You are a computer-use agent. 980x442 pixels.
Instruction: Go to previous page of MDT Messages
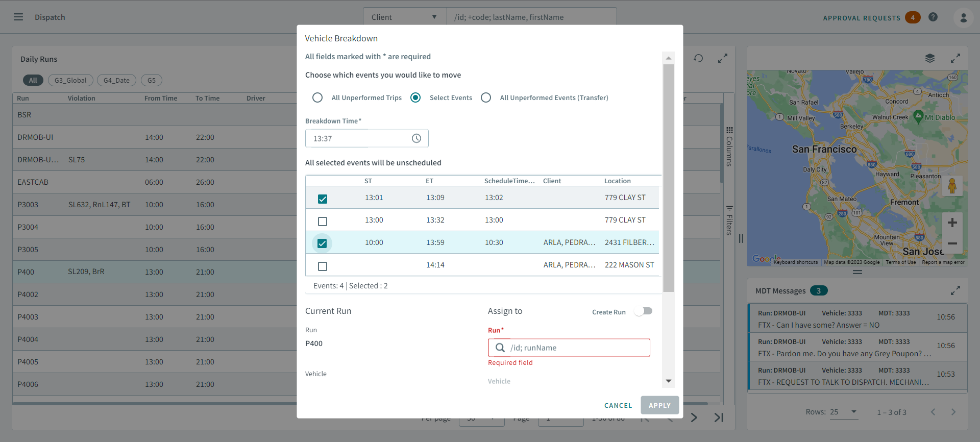tap(933, 412)
